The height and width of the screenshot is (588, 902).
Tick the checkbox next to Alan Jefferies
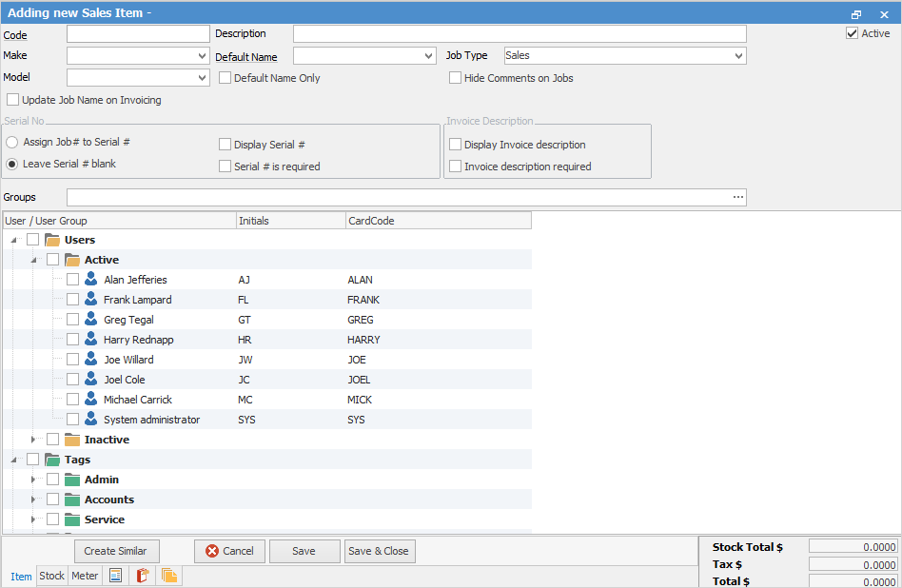[x=73, y=280]
